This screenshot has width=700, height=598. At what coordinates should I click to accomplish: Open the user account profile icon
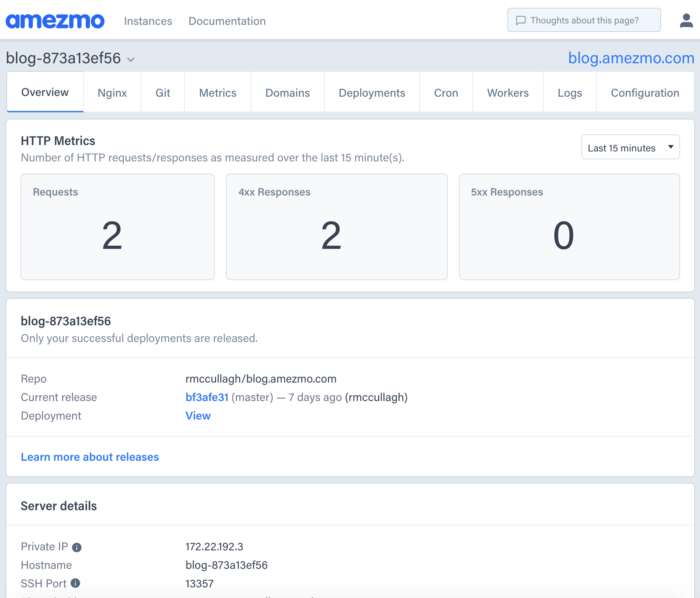coord(686,21)
